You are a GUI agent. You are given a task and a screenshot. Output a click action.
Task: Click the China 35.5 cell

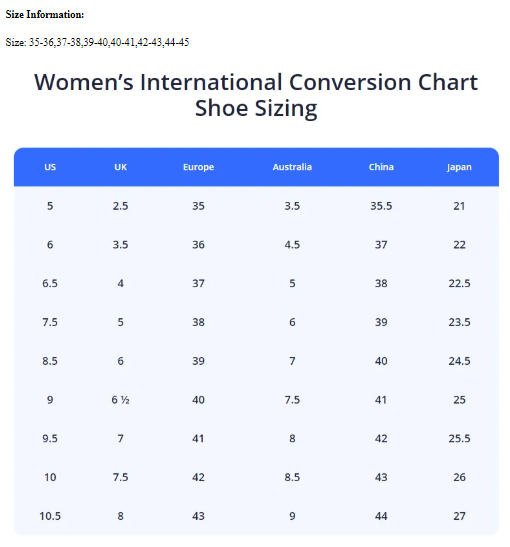point(381,206)
